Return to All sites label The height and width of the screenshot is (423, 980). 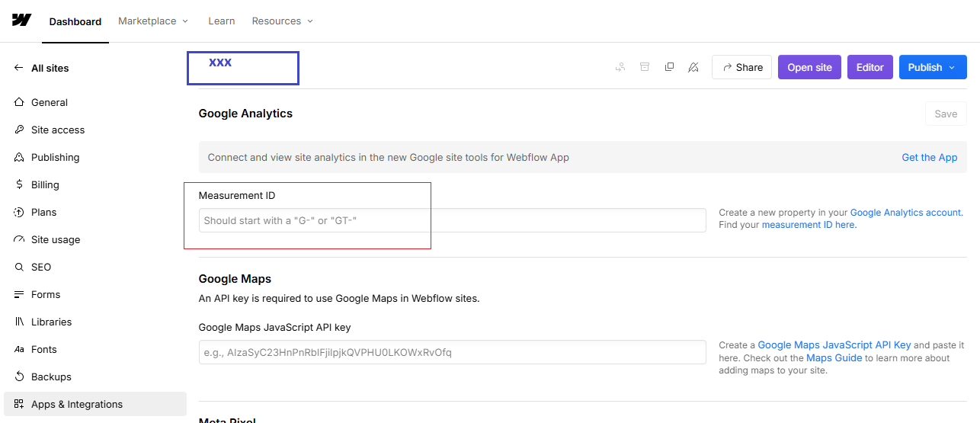click(x=50, y=68)
